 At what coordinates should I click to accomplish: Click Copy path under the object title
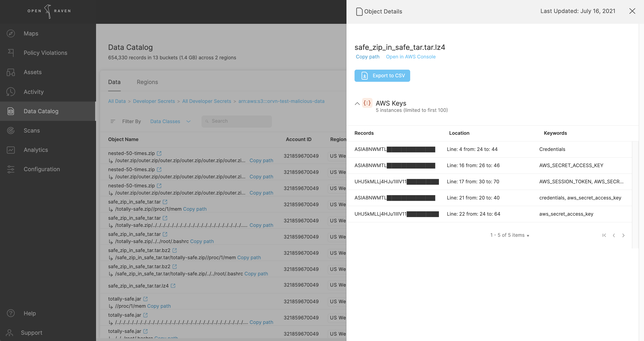(x=368, y=57)
